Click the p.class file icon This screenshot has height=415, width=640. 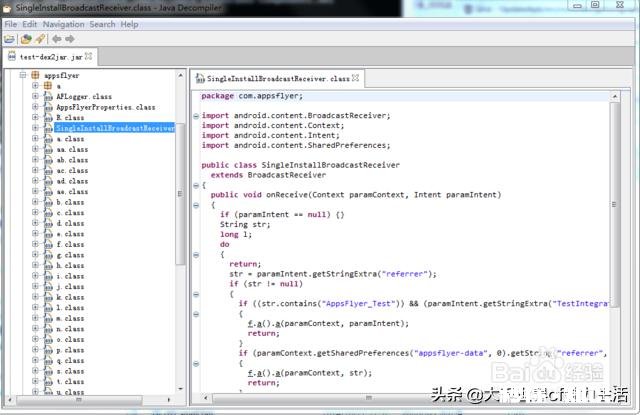coord(48,351)
